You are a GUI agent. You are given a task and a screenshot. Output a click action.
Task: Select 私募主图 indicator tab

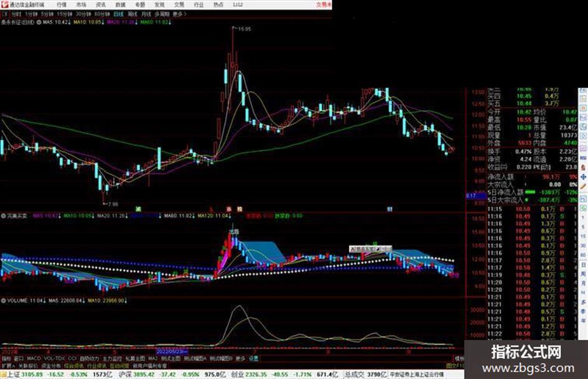click(x=135, y=358)
